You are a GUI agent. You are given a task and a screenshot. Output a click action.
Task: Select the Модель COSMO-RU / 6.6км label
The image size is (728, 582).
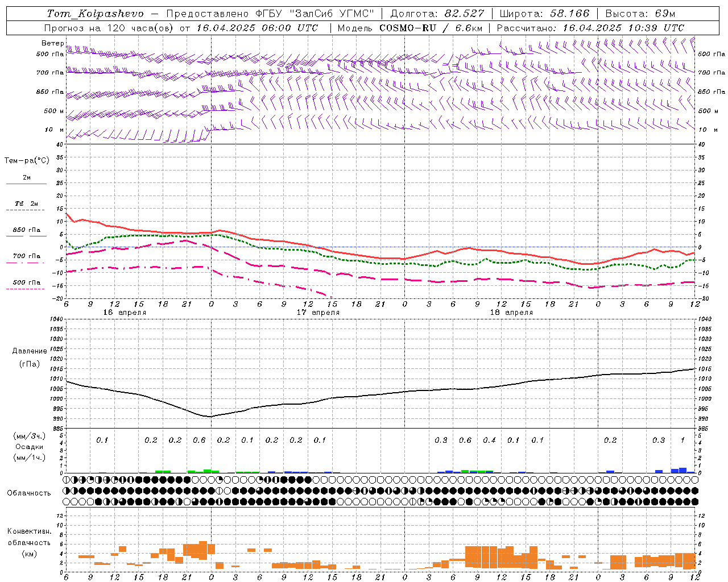(x=410, y=28)
